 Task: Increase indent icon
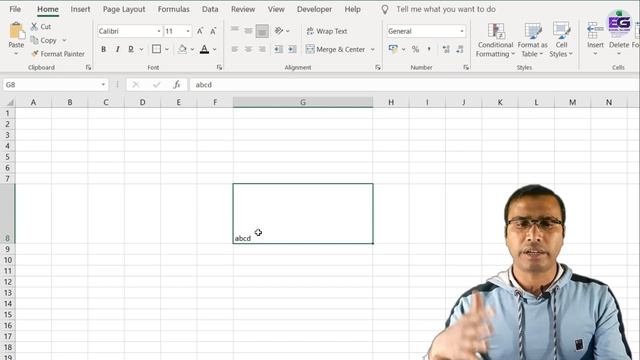pyautogui.click(x=292, y=49)
